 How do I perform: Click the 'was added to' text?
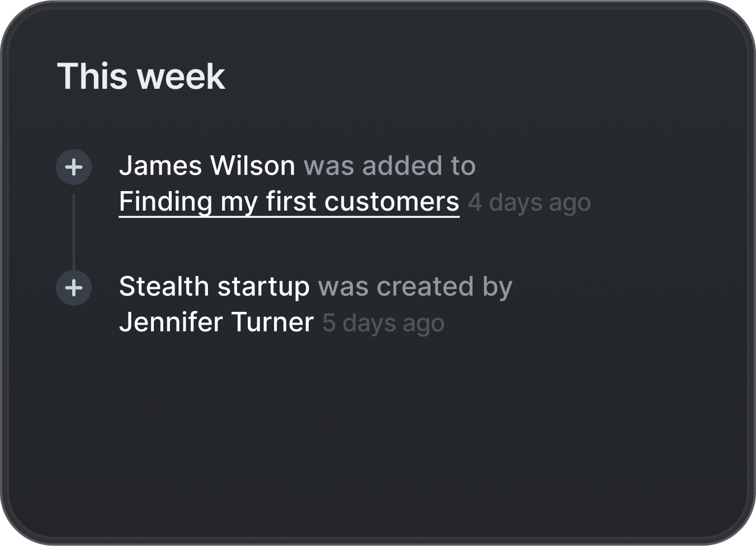(x=389, y=166)
